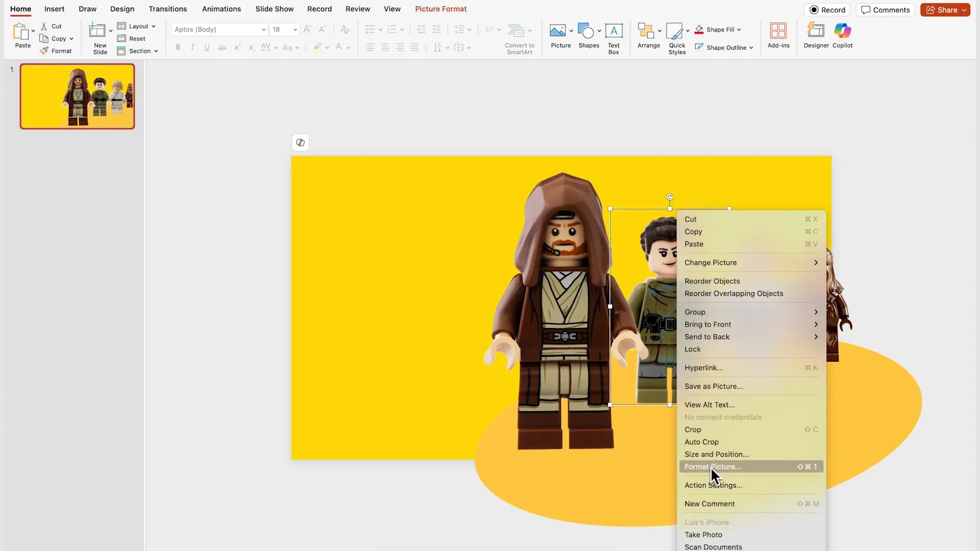The width and height of the screenshot is (980, 551).
Task: Open Quick Styles gallery
Action: point(674,31)
